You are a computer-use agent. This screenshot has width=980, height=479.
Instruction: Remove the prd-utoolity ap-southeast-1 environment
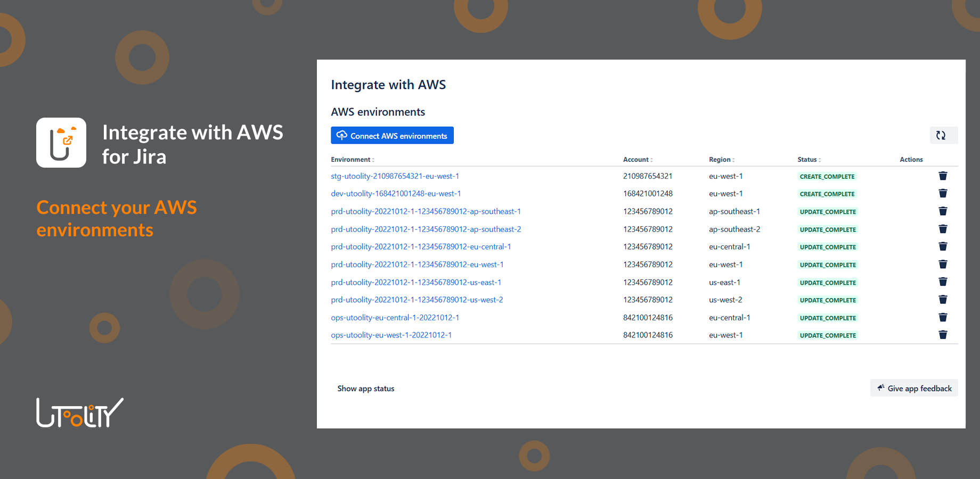pos(943,211)
